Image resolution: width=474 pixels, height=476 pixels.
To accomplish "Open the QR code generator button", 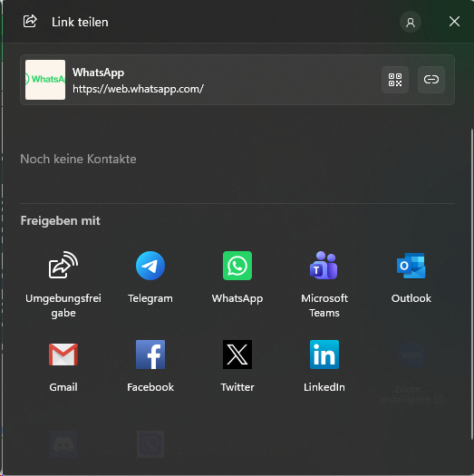I will click(x=395, y=80).
